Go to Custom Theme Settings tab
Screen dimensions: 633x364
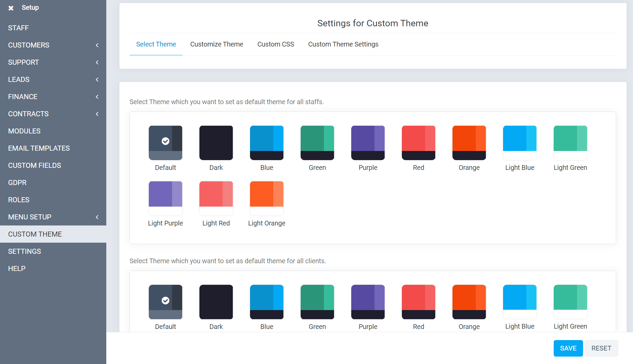tap(343, 44)
